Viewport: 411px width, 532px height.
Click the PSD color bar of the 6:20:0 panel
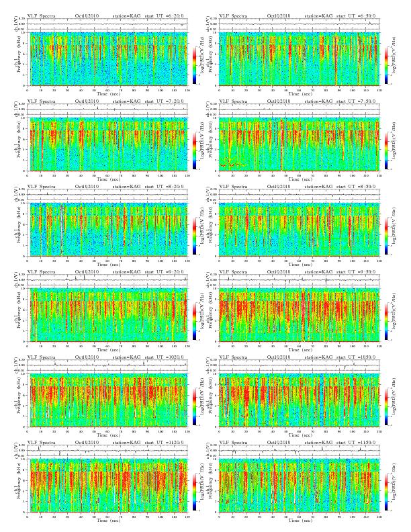click(194, 65)
